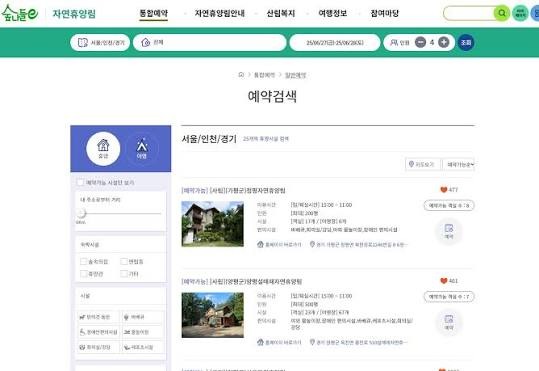Click the round dark blue 조회 button

coord(466,43)
